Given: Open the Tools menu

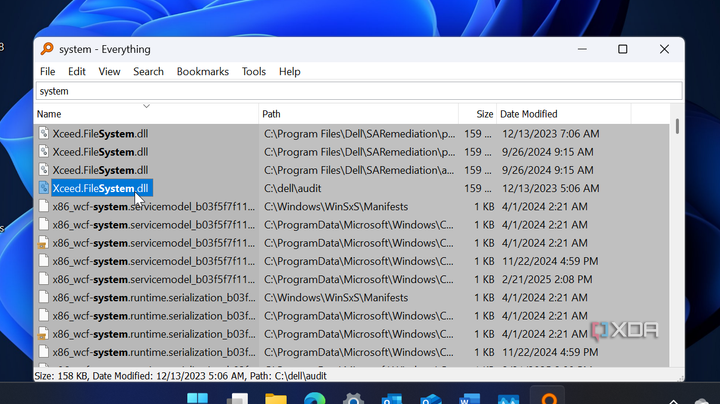Looking at the screenshot, I should [254, 72].
